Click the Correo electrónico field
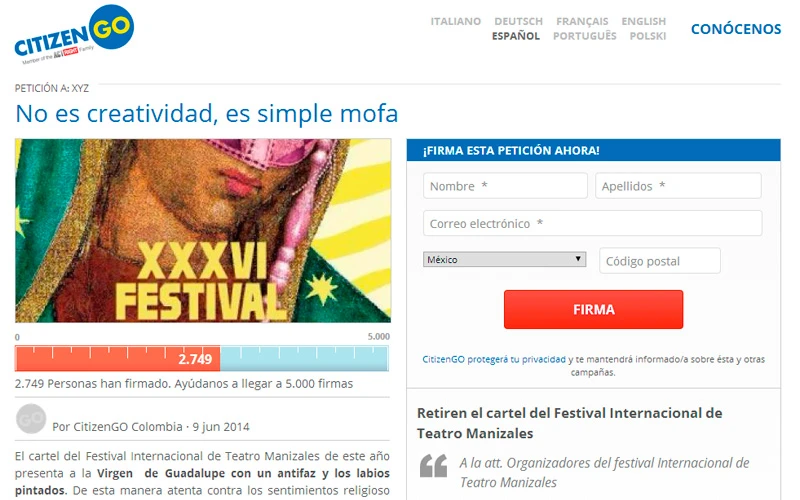 pos(592,223)
